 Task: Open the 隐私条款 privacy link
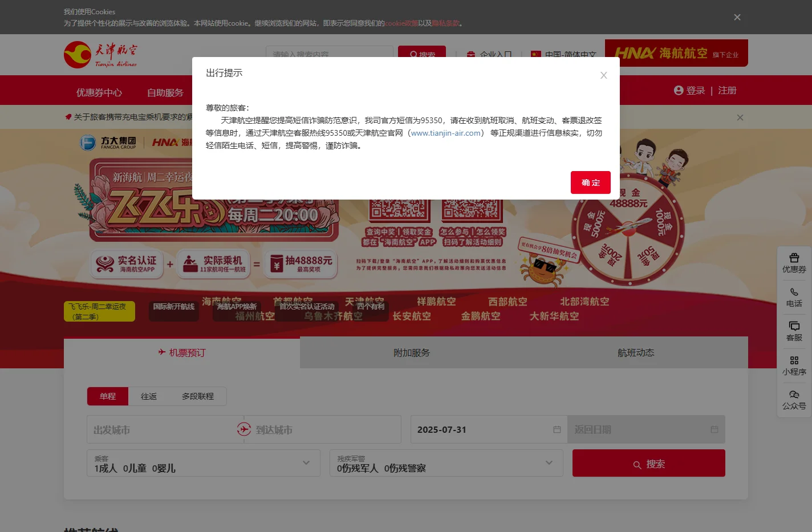[446, 23]
